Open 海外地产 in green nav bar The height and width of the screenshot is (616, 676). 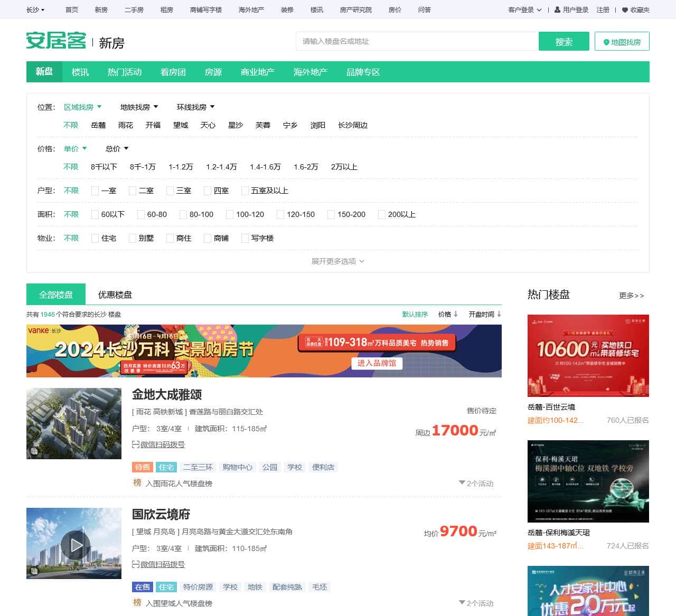point(311,72)
